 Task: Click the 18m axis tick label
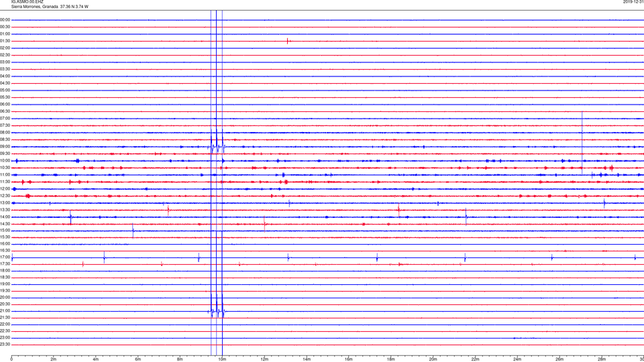point(390,359)
